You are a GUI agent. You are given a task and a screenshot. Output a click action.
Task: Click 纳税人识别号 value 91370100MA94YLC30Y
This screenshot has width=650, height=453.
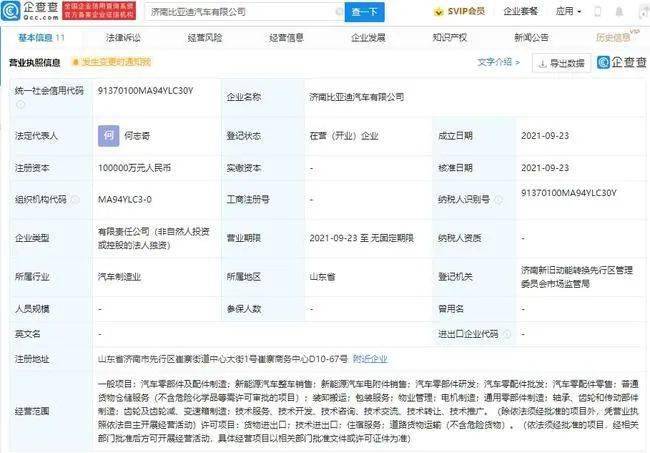pos(569,193)
